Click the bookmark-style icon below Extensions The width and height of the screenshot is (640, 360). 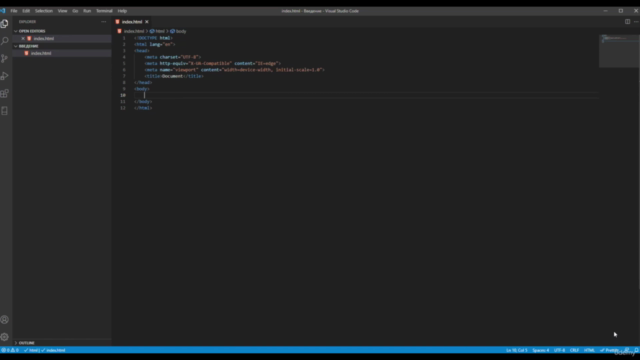pyautogui.click(x=4, y=111)
